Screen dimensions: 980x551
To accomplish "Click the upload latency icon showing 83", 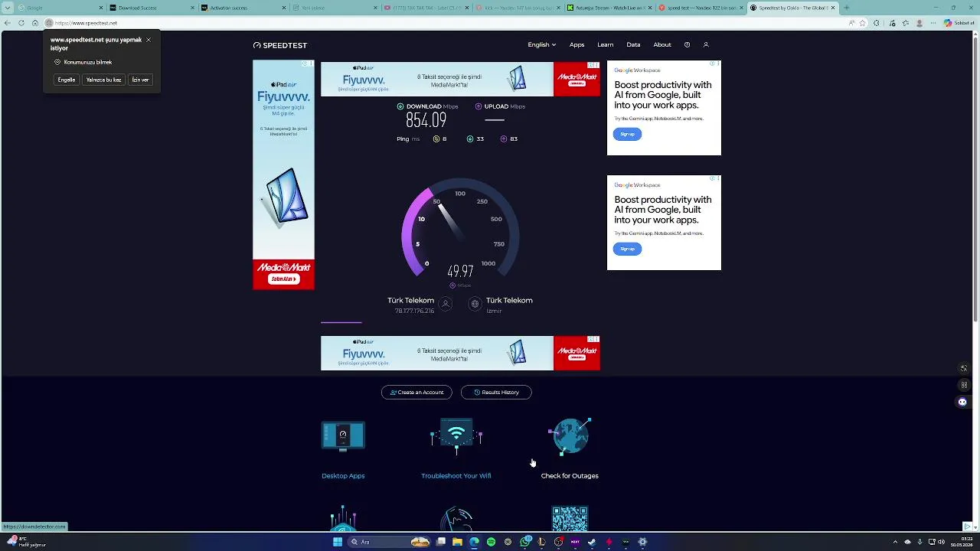I will pyautogui.click(x=504, y=139).
